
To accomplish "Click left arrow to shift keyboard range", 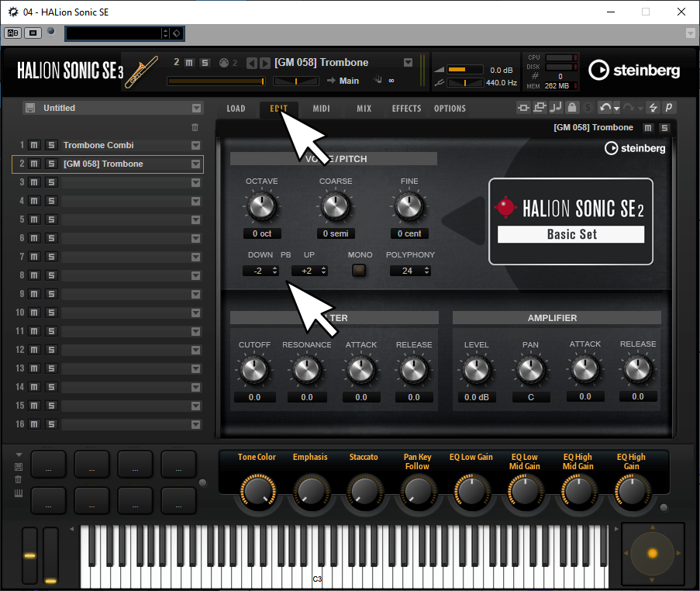I will coord(72,529).
